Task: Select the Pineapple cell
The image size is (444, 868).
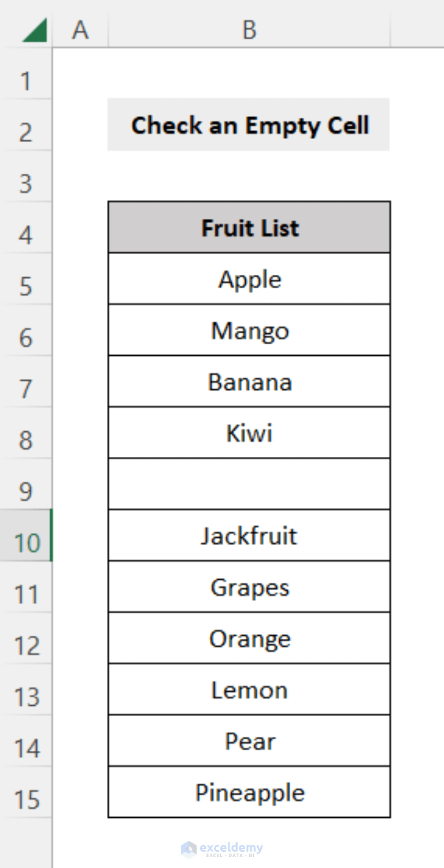Action: point(249,792)
